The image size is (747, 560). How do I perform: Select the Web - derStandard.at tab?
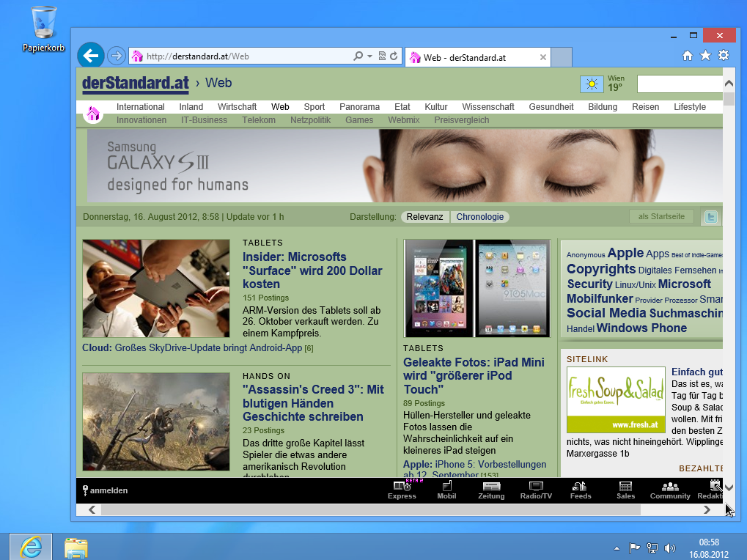478,57
